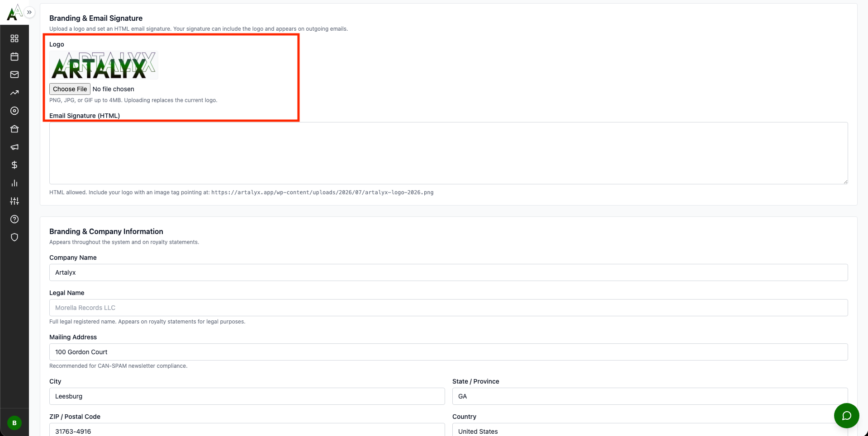Open the dashboard grid icon in sidebar
The width and height of the screenshot is (868, 436).
coord(14,38)
